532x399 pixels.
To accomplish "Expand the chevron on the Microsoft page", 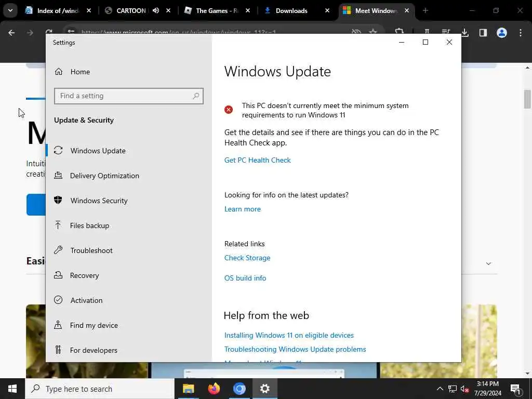I will 488,263.
